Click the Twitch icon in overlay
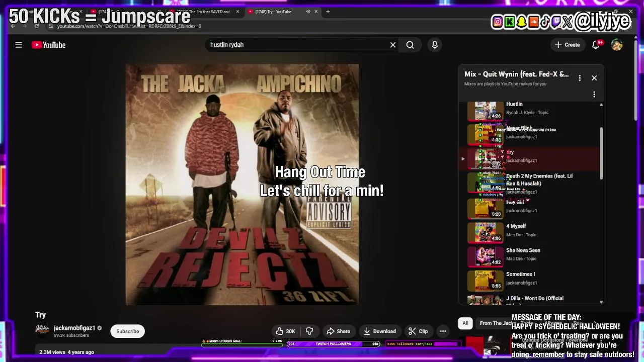Viewport: 644px width, 362px height. [556, 22]
